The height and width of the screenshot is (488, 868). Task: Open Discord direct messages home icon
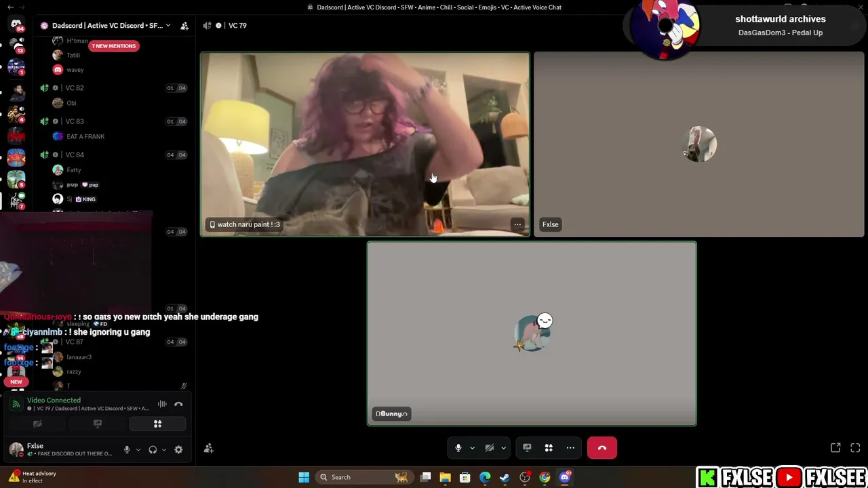tap(16, 26)
